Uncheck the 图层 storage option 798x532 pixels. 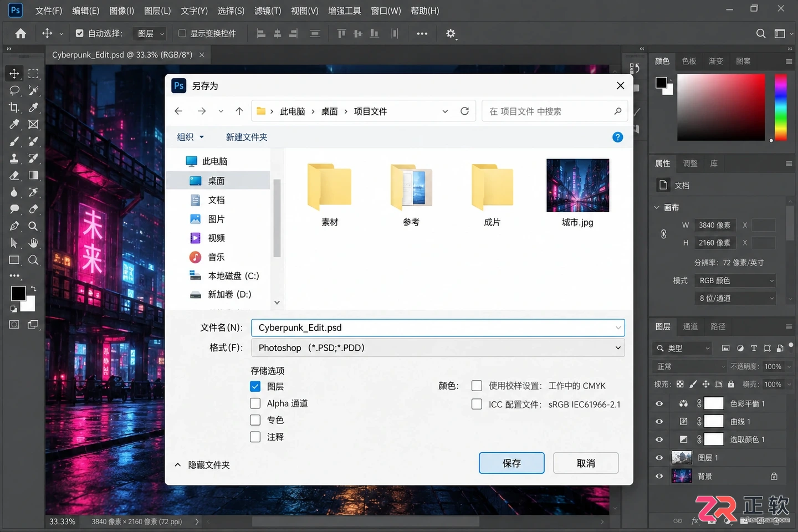(255, 386)
